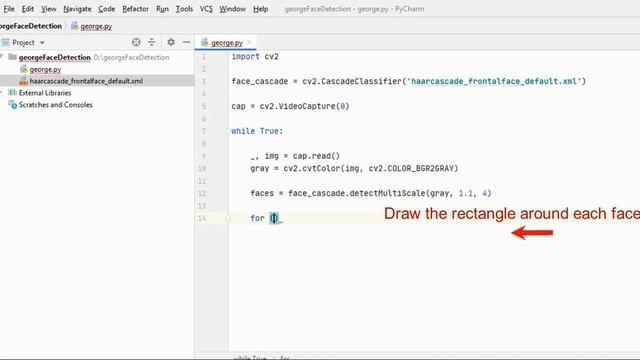Click the 'while True:' line
The width and height of the screenshot is (640, 360).
point(257,131)
